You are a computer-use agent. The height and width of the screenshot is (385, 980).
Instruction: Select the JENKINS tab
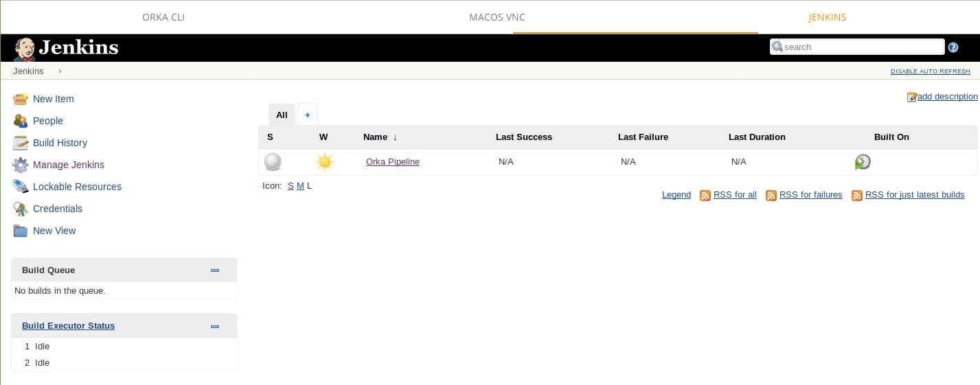[828, 17]
